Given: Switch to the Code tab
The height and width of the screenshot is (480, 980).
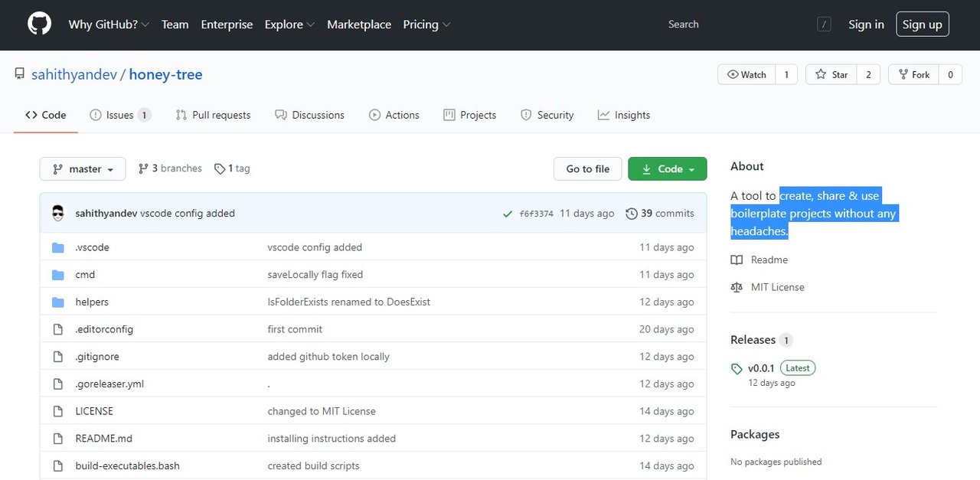Looking at the screenshot, I should click(x=46, y=115).
